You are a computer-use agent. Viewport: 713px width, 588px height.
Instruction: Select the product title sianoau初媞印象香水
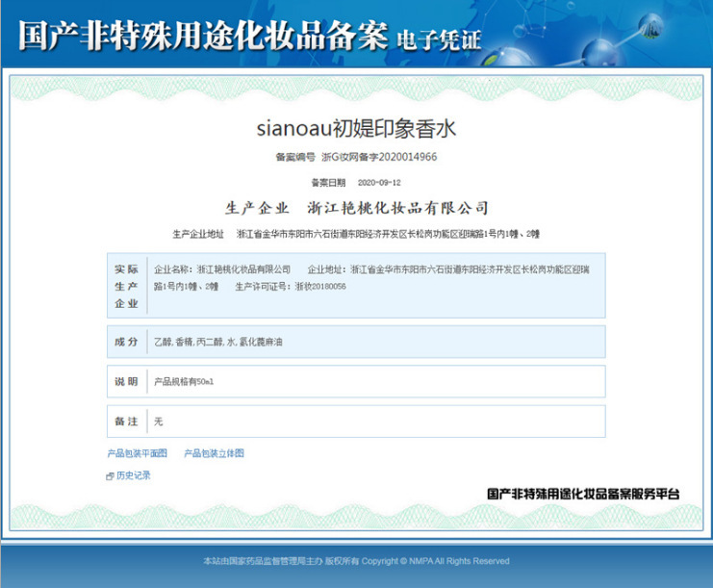[x=356, y=128]
